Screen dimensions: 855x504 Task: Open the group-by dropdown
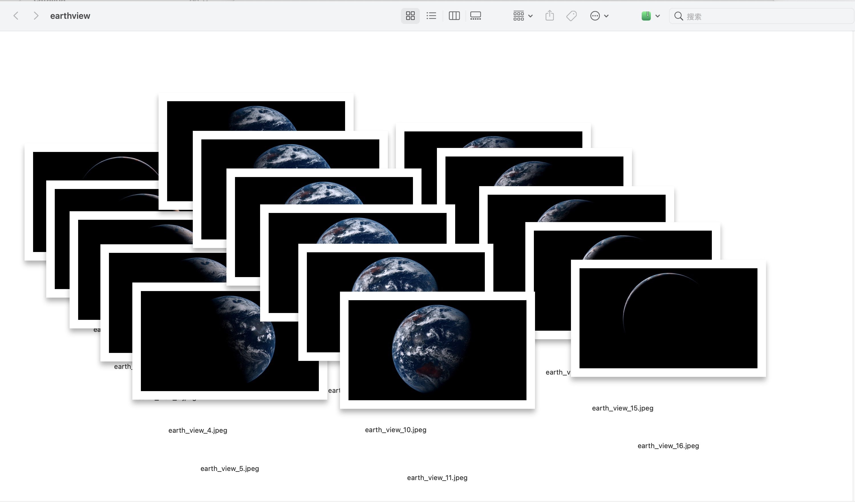(522, 16)
